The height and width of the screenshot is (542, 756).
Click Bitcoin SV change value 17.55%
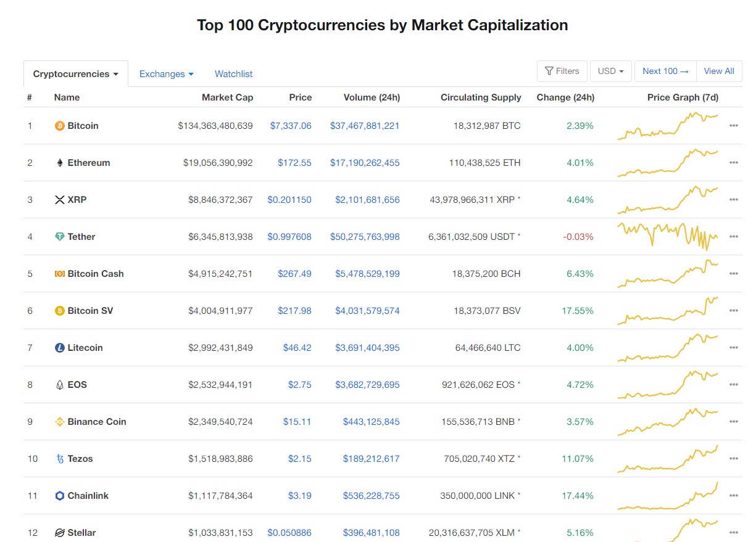click(578, 311)
